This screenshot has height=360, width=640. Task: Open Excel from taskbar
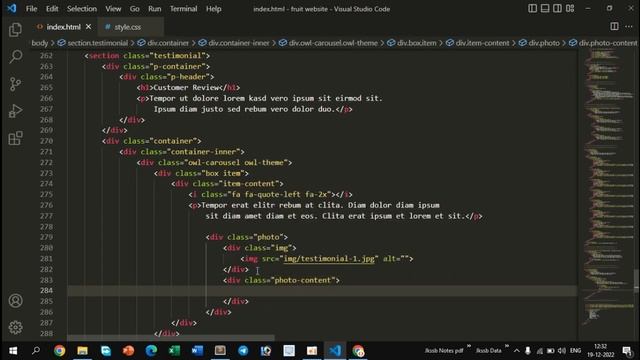pos(174,351)
